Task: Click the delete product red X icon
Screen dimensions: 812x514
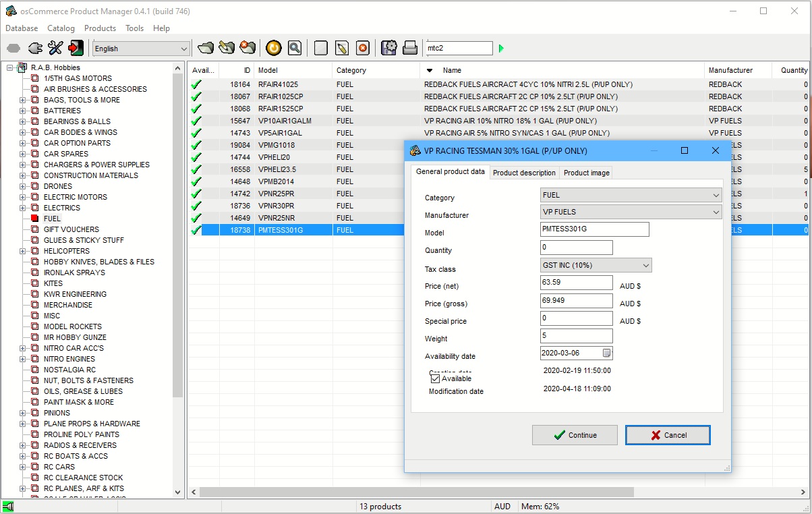Action: coord(363,48)
